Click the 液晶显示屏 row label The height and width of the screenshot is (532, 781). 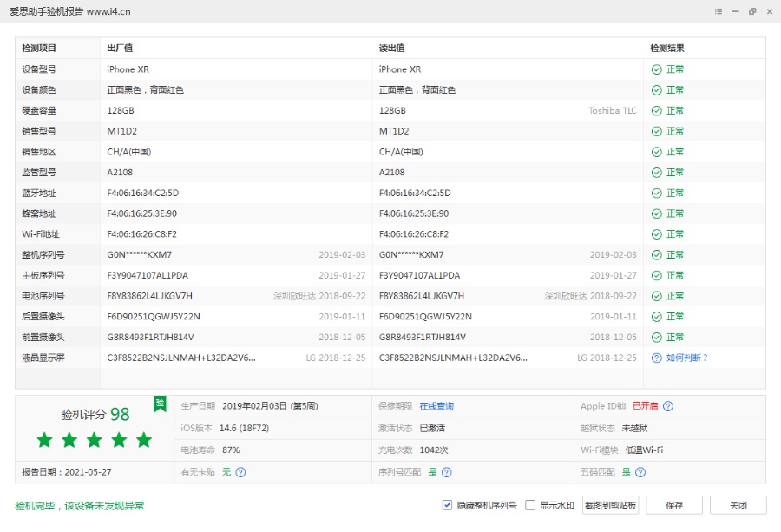(x=43, y=358)
